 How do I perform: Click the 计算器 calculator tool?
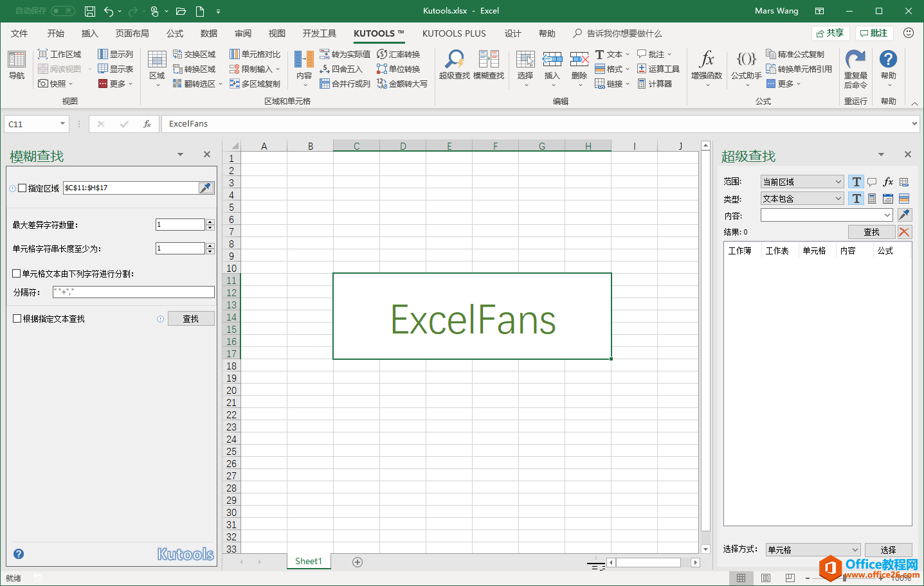(655, 84)
